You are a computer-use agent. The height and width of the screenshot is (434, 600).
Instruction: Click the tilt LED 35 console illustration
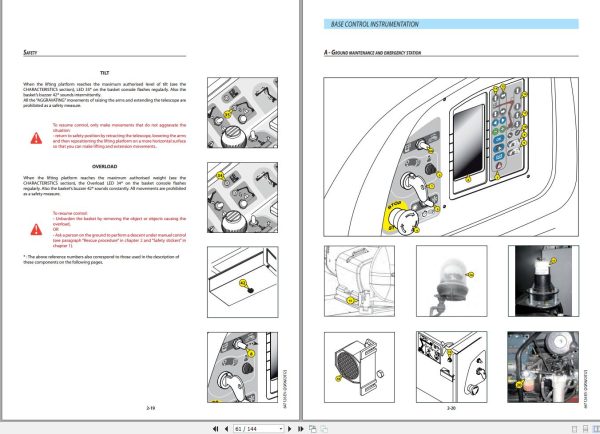243,113
